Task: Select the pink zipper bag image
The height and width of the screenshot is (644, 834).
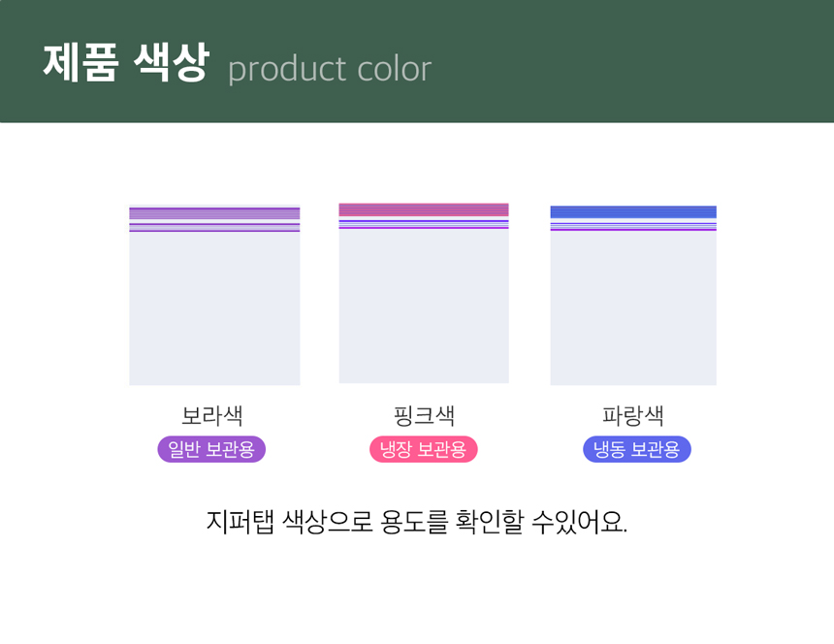Action: [x=424, y=303]
